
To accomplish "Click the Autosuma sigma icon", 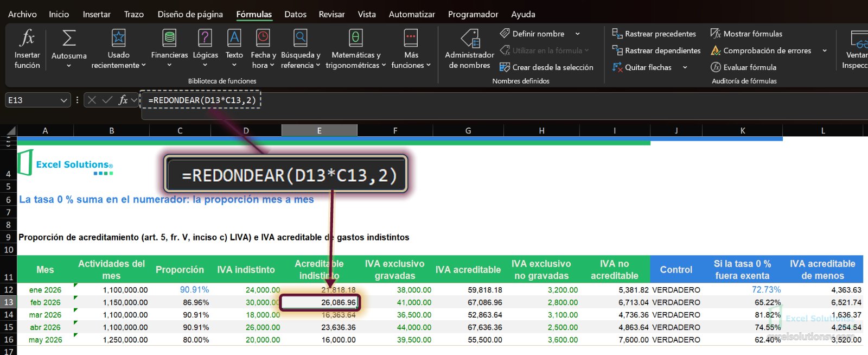I will pyautogui.click(x=69, y=38).
